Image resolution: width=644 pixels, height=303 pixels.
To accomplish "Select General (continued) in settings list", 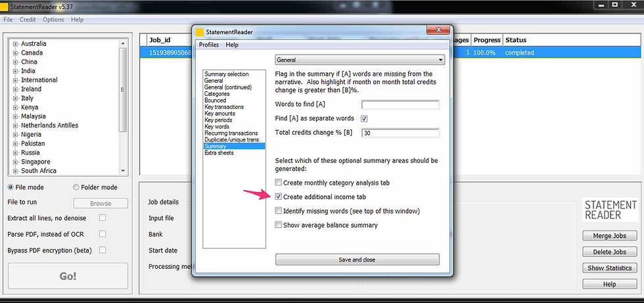I will point(228,87).
